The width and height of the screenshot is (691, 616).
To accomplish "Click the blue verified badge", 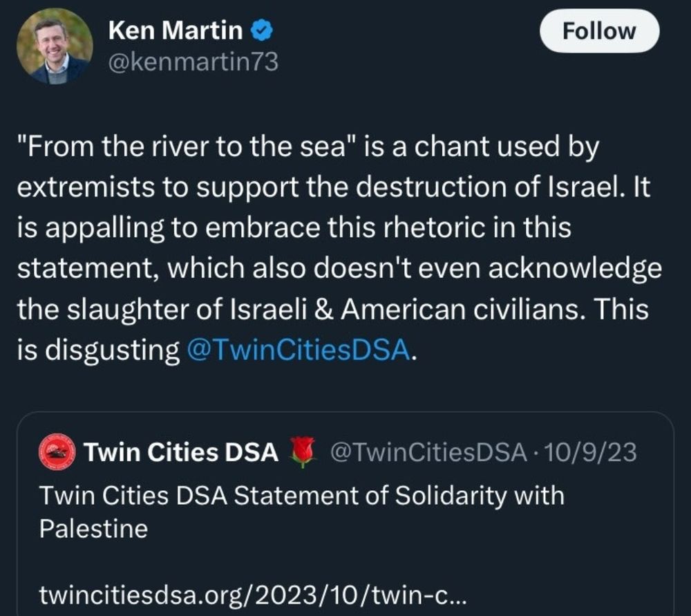I will pos(262,31).
